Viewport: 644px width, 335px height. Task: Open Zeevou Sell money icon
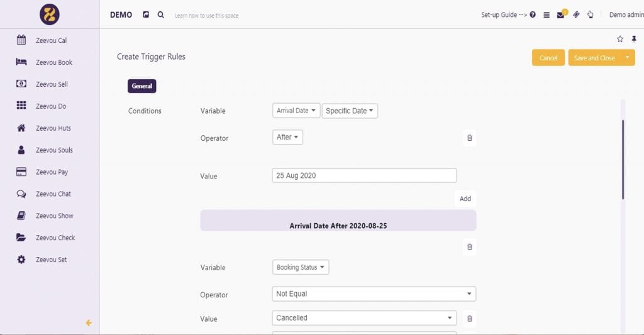click(x=21, y=84)
